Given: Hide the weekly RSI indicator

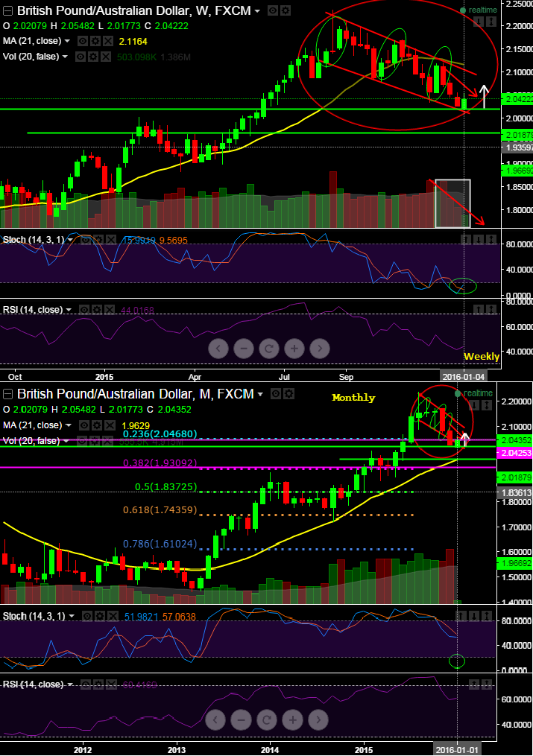Looking at the screenshot, I should 84,310.
